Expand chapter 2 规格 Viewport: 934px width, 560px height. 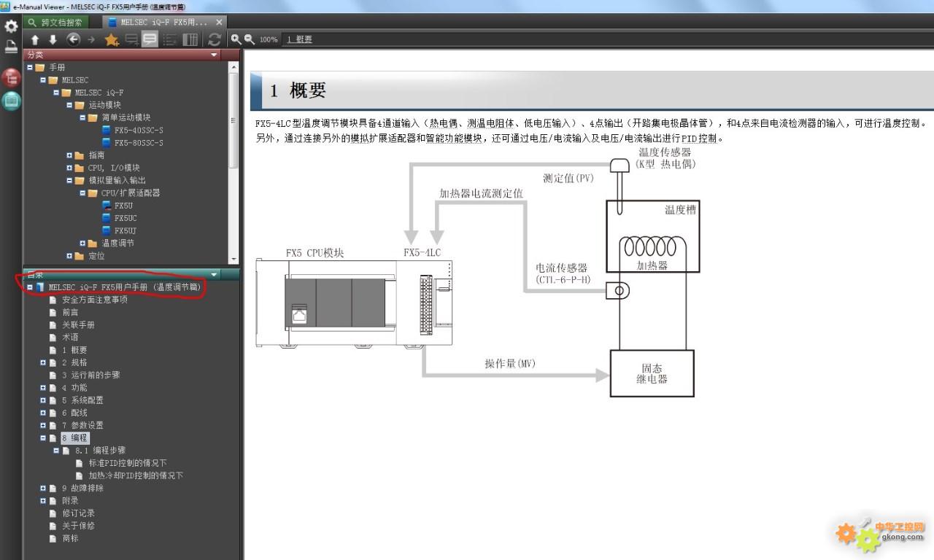[43, 362]
